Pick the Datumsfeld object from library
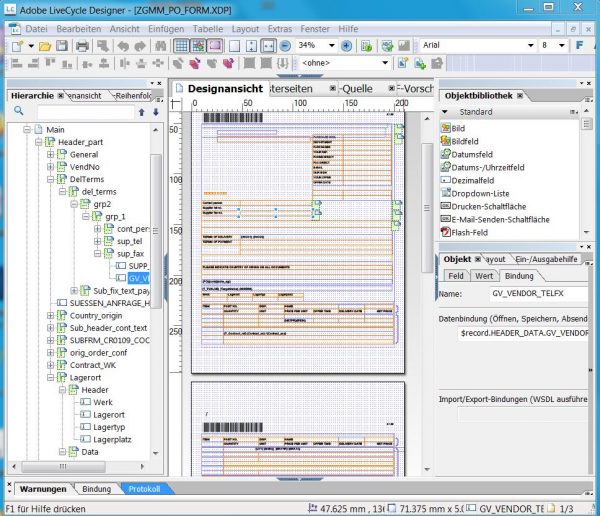This screenshot has width=600, height=516. click(472, 154)
